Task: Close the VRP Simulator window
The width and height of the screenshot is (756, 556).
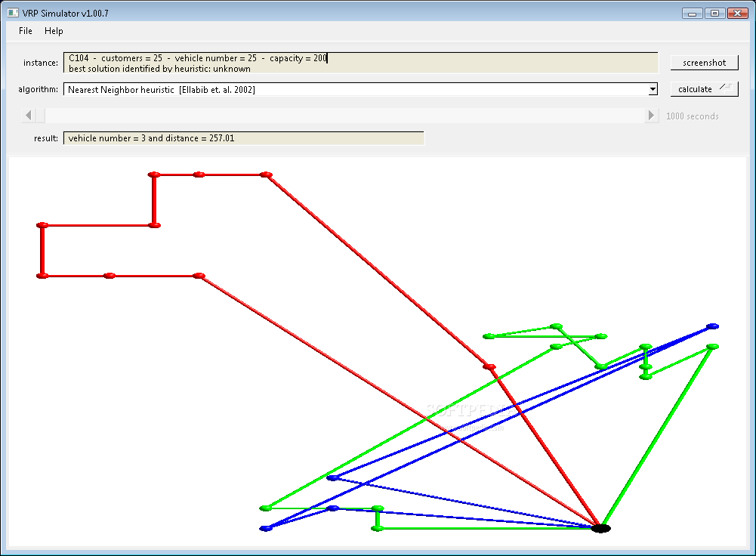Action: tap(737, 14)
